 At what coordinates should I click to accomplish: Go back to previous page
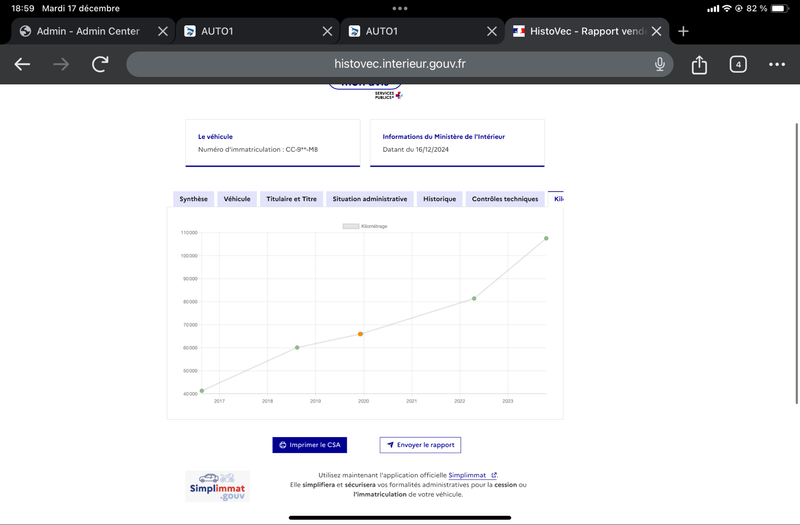coord(22,64)
